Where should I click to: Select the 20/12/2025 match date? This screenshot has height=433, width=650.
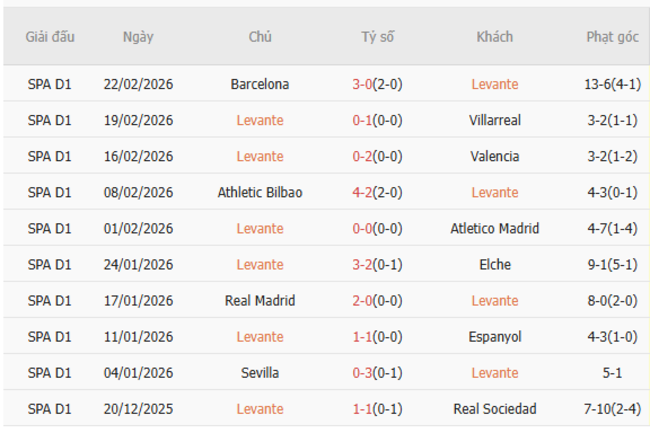click(138, 409)
